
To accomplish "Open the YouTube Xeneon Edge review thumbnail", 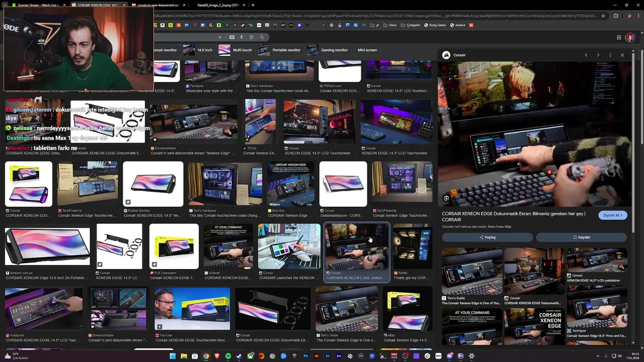I will tap(192, 309).
